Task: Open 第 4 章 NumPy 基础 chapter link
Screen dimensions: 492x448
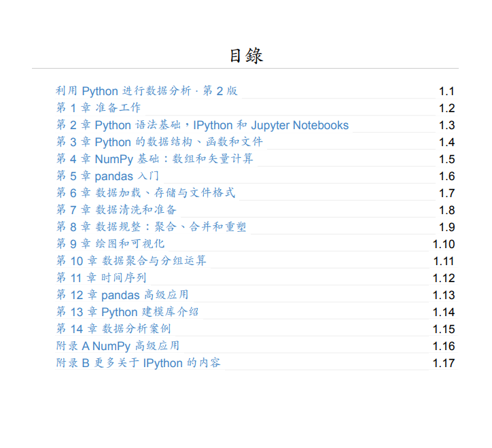Action: (155, 159)
